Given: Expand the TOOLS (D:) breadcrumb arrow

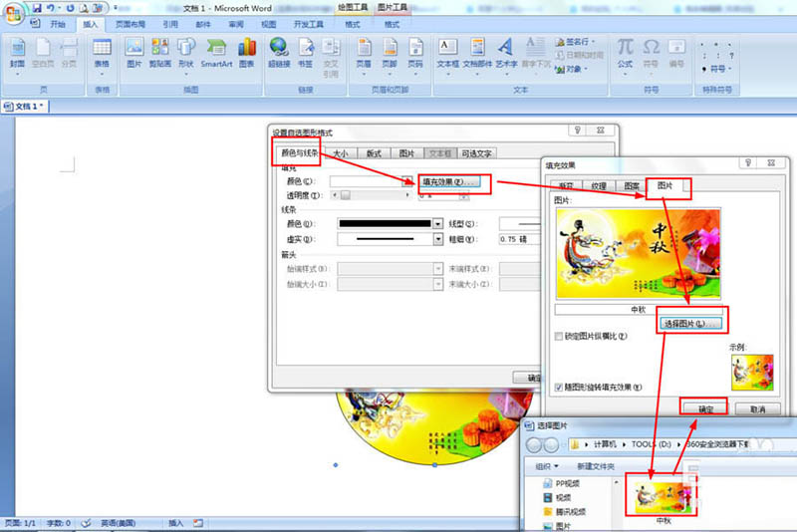Looking at the screenshot, I should [678, 444].
